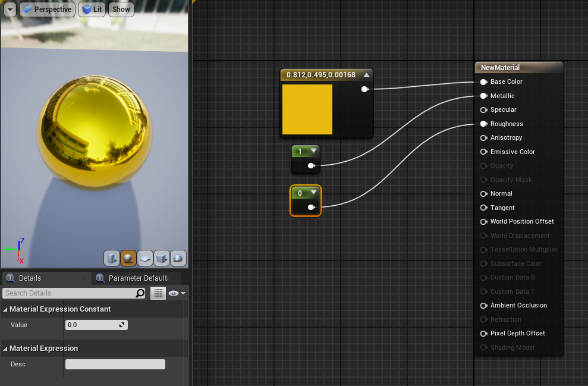Select the plane preview shape icon
The width and height of the screenshot is (588, 386).
[x=144, y=258]
